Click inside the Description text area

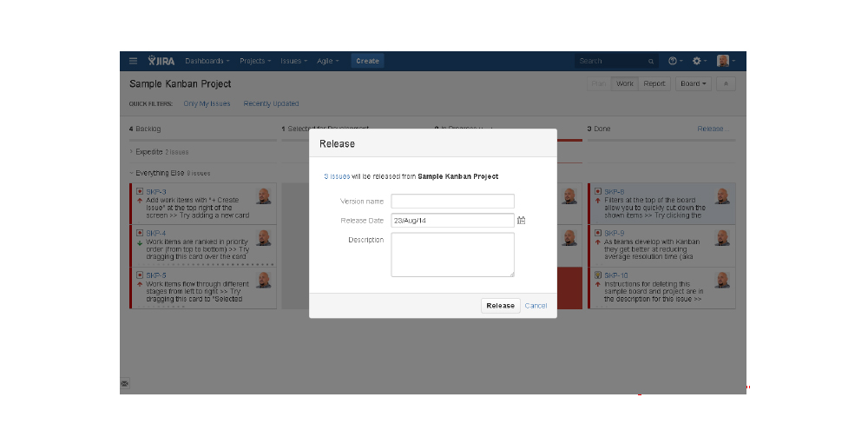452,255
